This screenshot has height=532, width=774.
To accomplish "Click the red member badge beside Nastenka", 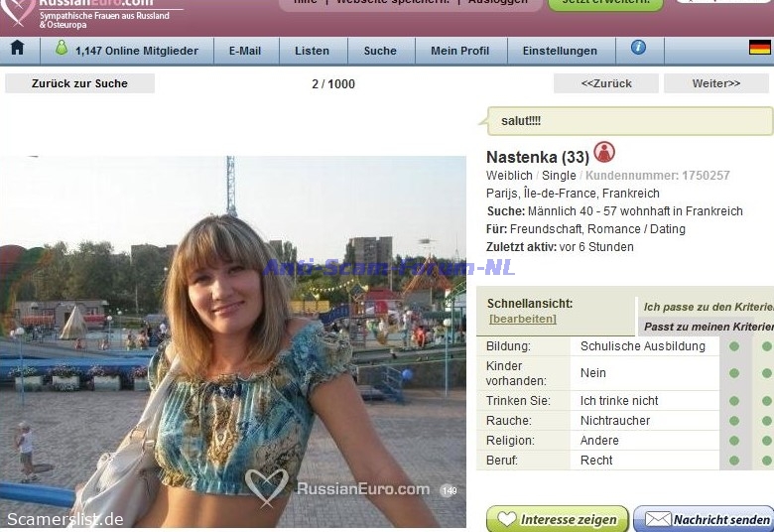I will click(604, 153).
